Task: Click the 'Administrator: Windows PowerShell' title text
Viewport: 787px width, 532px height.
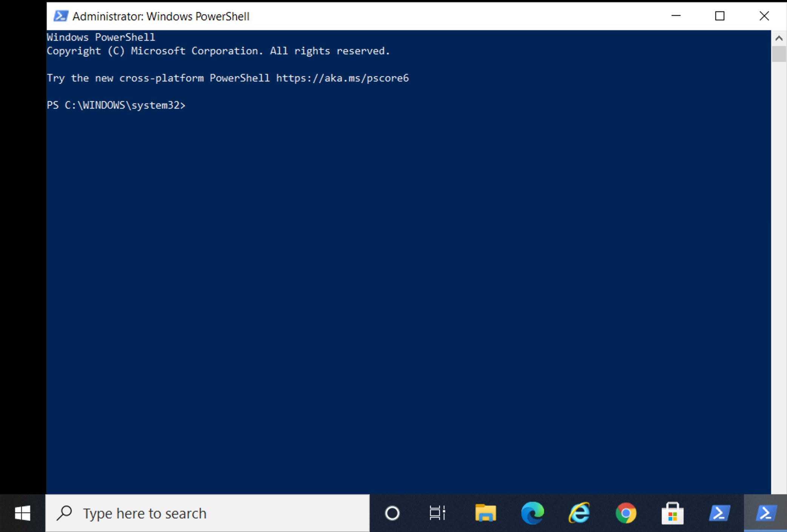Action: click(x=161, y=16)
